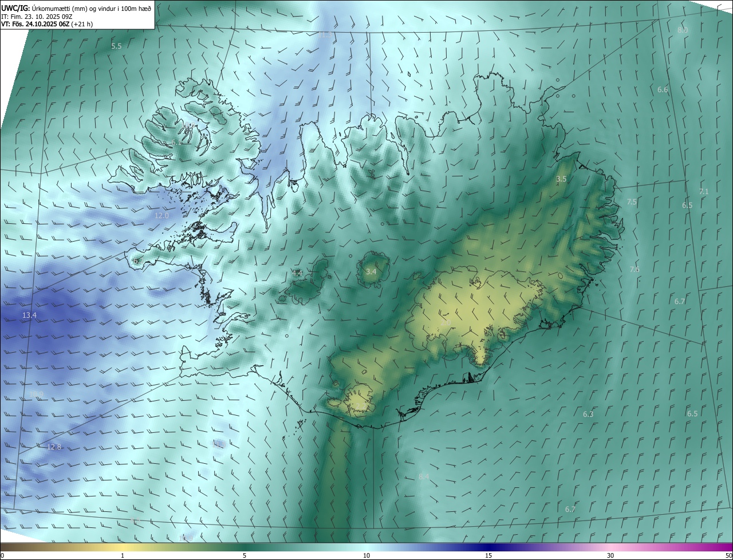Screen dimensions: 733x560
Task: Select the 7.6 value label
Action: pos(635,270)
